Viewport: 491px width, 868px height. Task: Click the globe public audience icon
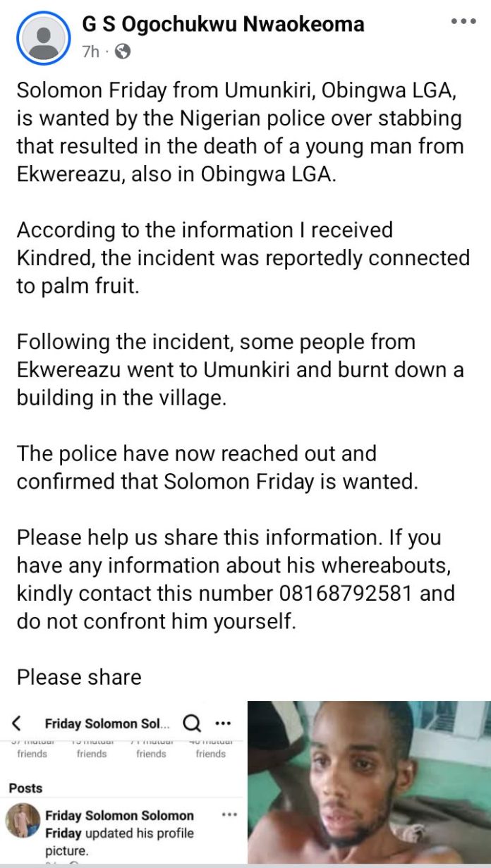coord(122,51)
